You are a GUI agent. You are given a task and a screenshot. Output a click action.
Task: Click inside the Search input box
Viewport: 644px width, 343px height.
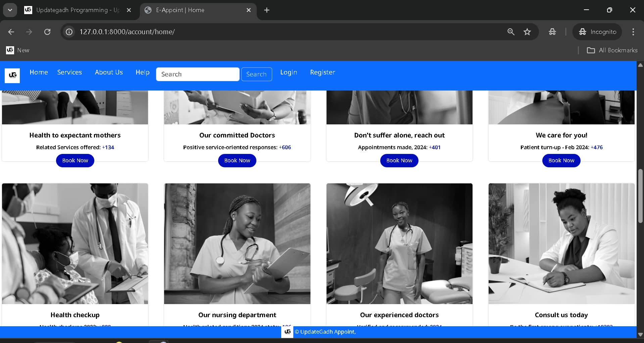tap(198, 74)
